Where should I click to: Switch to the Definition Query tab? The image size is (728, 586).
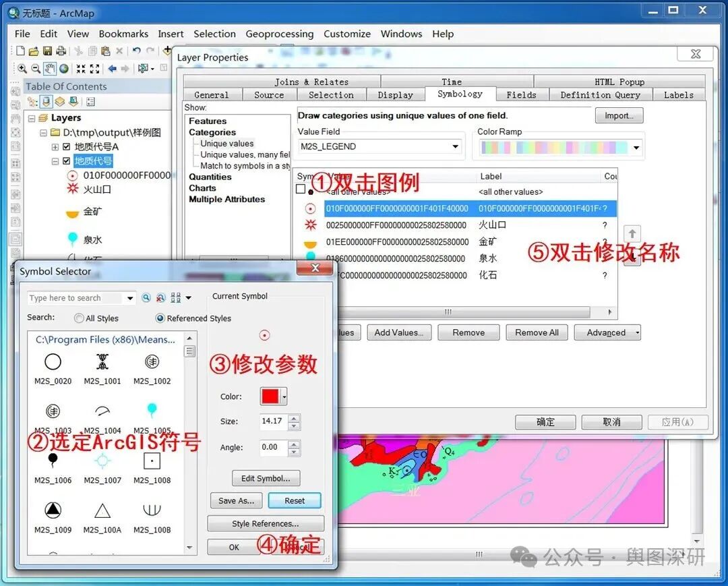tap(600, 95)
